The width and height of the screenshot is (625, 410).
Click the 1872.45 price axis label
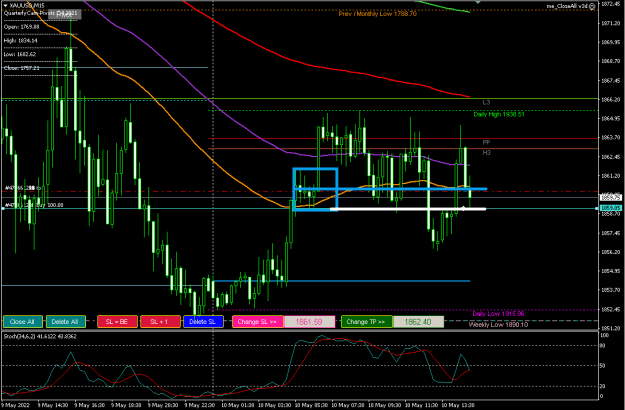pos(610,4)
